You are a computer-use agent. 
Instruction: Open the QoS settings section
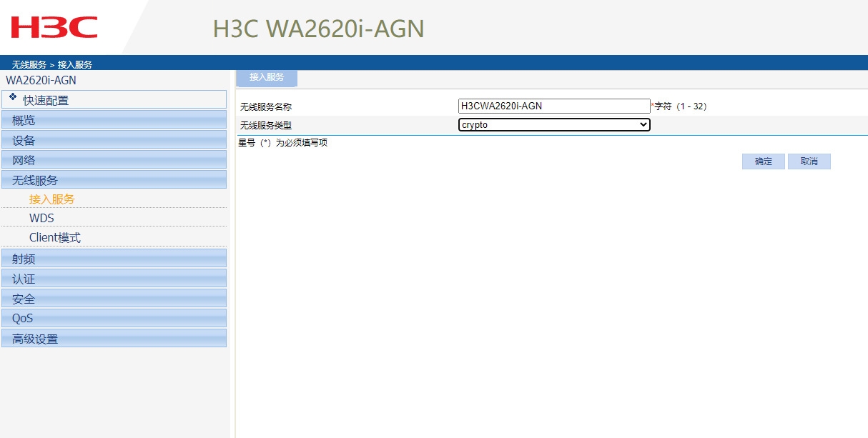[x=21, y=318]
